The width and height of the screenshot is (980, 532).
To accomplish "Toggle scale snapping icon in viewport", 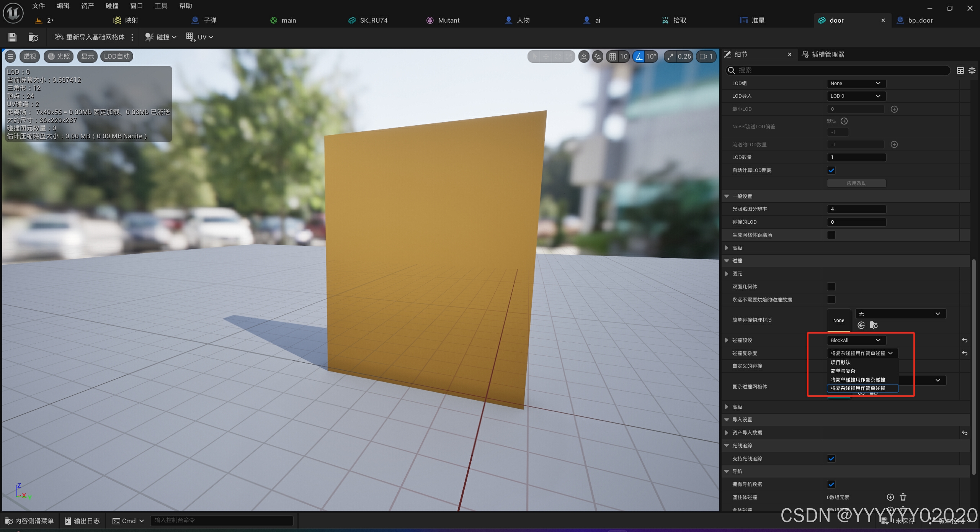I will tap(670, 57).
